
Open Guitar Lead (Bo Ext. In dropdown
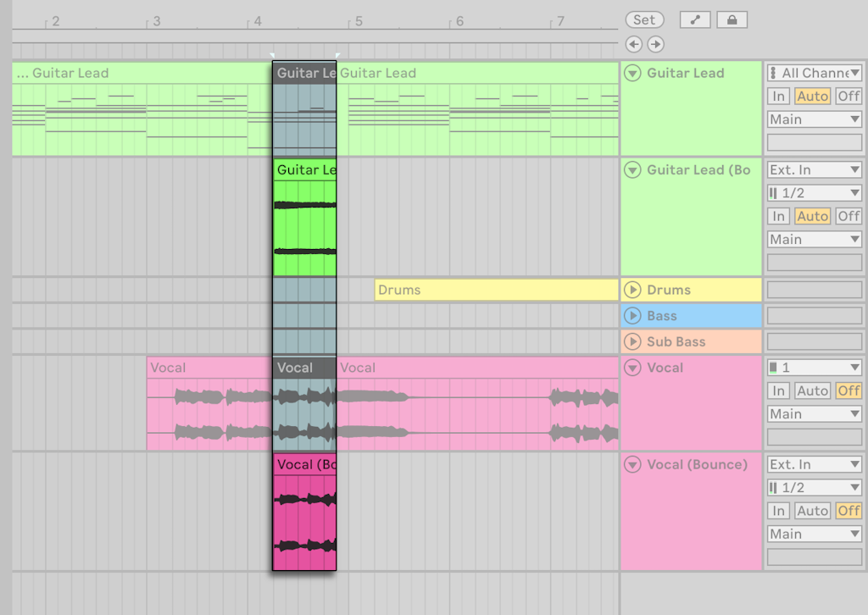click(x=815, y=169)
